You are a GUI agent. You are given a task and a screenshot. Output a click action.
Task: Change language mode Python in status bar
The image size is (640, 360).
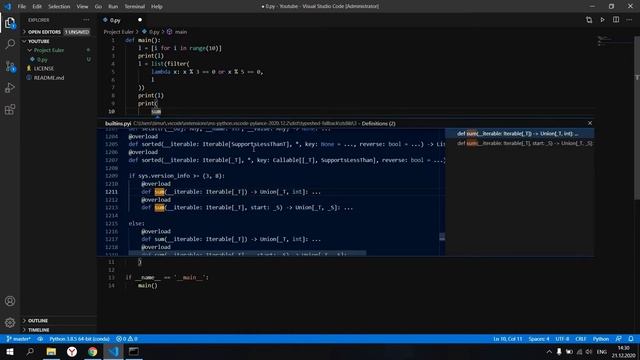(601, 339)
